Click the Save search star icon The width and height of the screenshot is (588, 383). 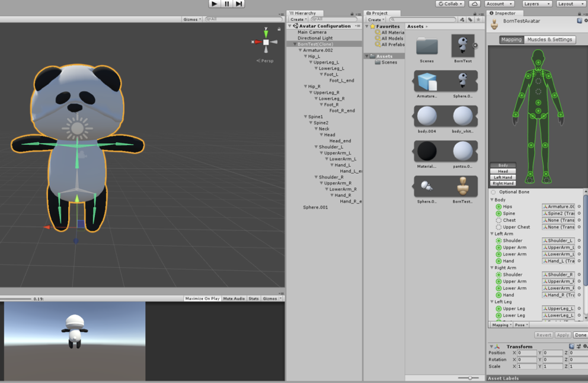478,20
